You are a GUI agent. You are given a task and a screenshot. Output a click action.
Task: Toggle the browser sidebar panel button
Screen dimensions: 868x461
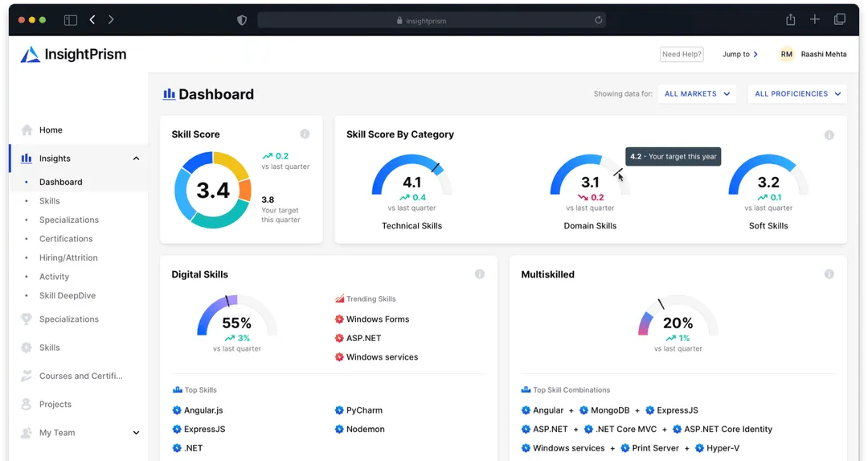click(71, 20)
